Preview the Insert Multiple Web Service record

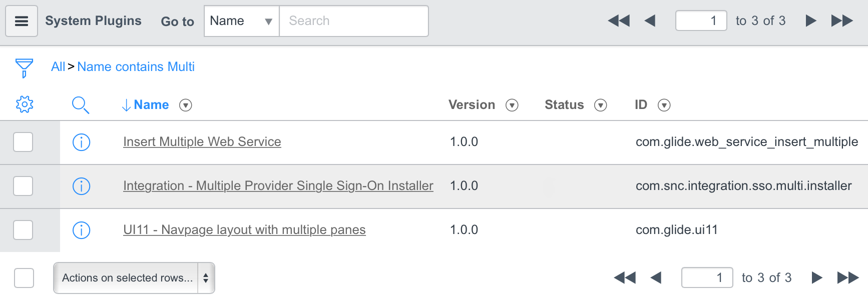point(81,142)
